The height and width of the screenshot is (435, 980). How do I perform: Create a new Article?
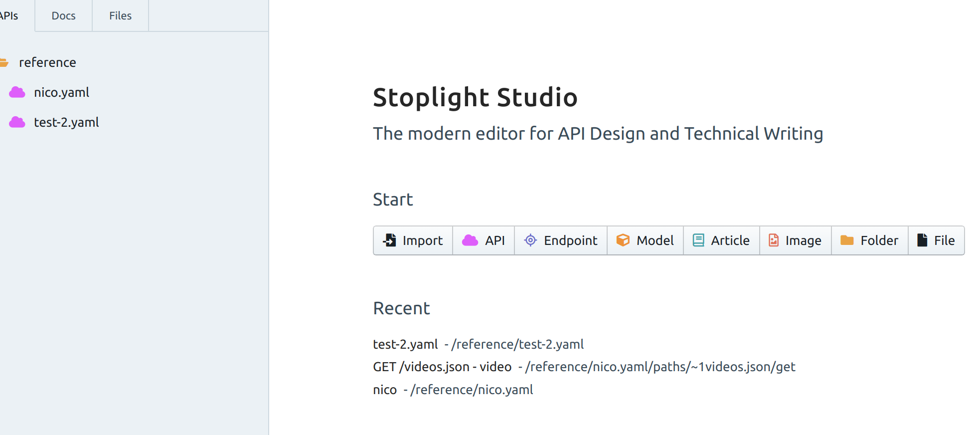point(722,240)
